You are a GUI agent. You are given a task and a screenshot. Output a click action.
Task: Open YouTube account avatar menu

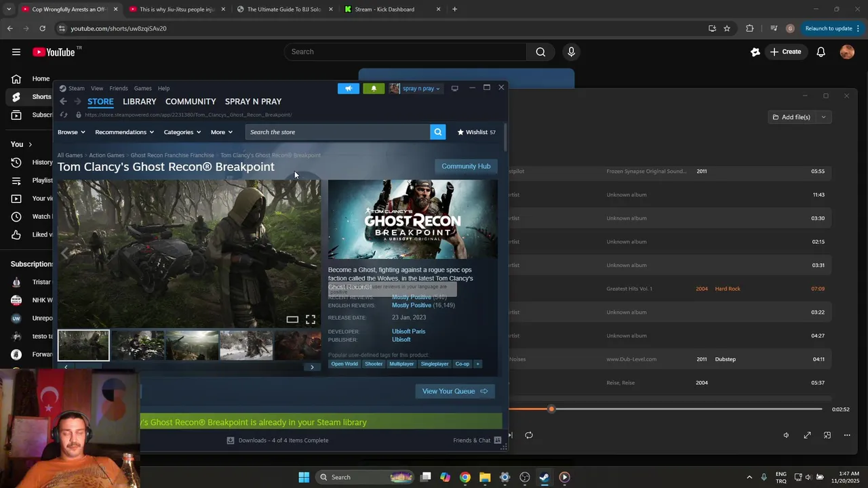click(x=847, y=52)
